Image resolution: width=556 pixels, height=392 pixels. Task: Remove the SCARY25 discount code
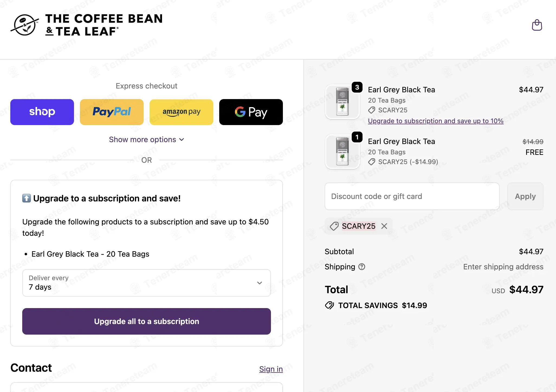(x=384, y=226)
